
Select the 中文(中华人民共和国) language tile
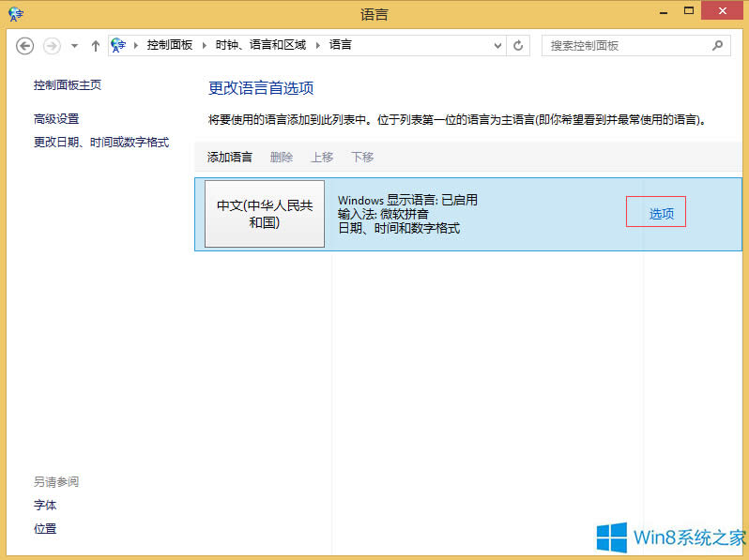click(265, 214)
